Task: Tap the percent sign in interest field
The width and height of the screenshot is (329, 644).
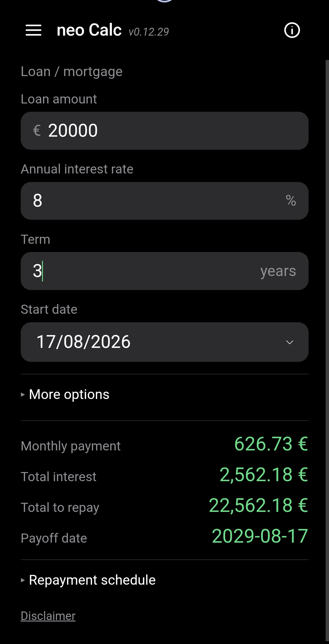Action: pyautogui.click(x=291, y=201)
